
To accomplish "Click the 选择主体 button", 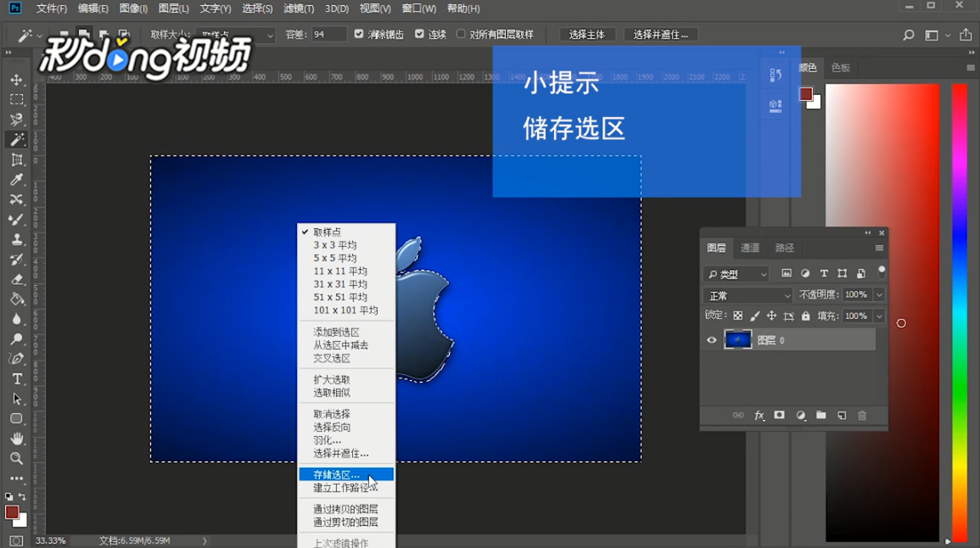I will [x=587, y=35].
